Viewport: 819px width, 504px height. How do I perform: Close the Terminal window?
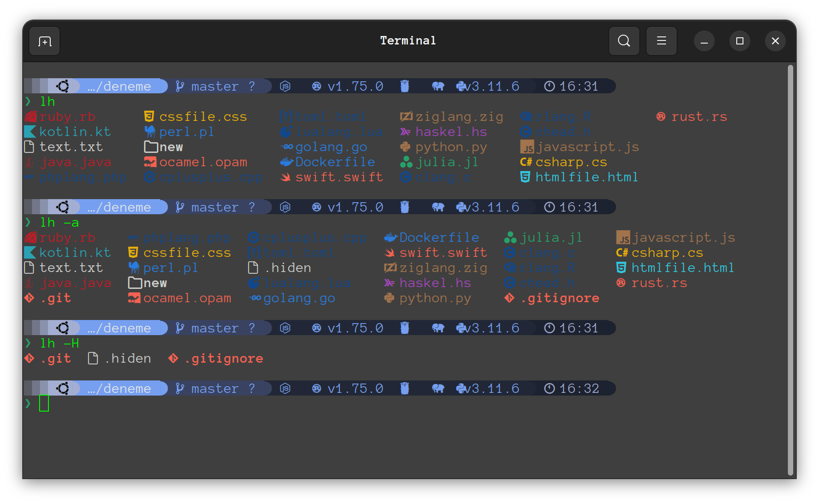click(775, 41)
